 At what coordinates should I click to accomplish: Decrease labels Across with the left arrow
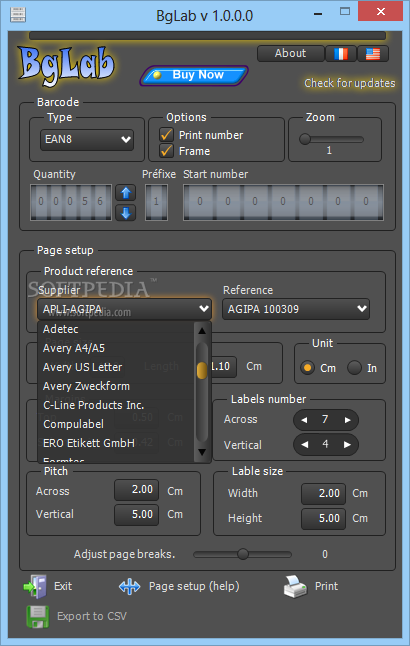(304, 420)
